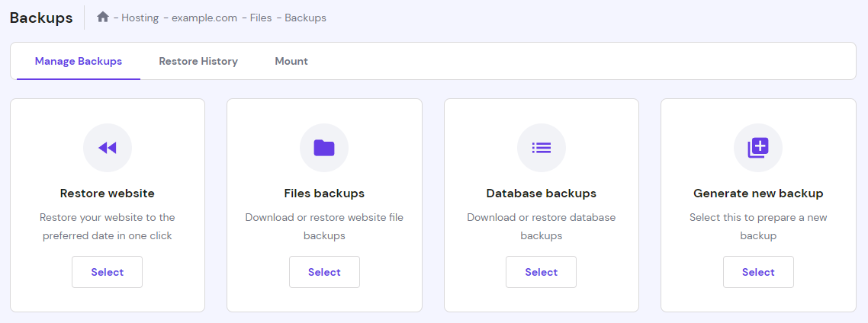Image resolution: width=868 pixels, height=323 pixels.
Task: Click the plus icon for Generate new backup
Action: pyautogui.click(x=758, y=148)
